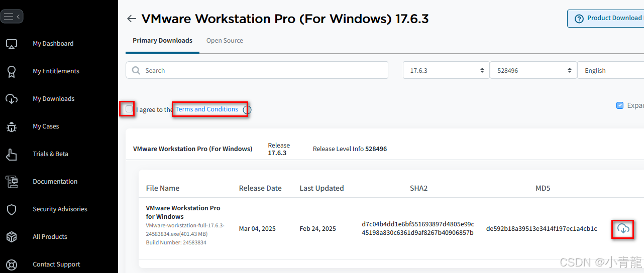Viewport: 644px width, 273px height.
Task: Open the Terms and Conditions link
Action: (x=206, y=109)
